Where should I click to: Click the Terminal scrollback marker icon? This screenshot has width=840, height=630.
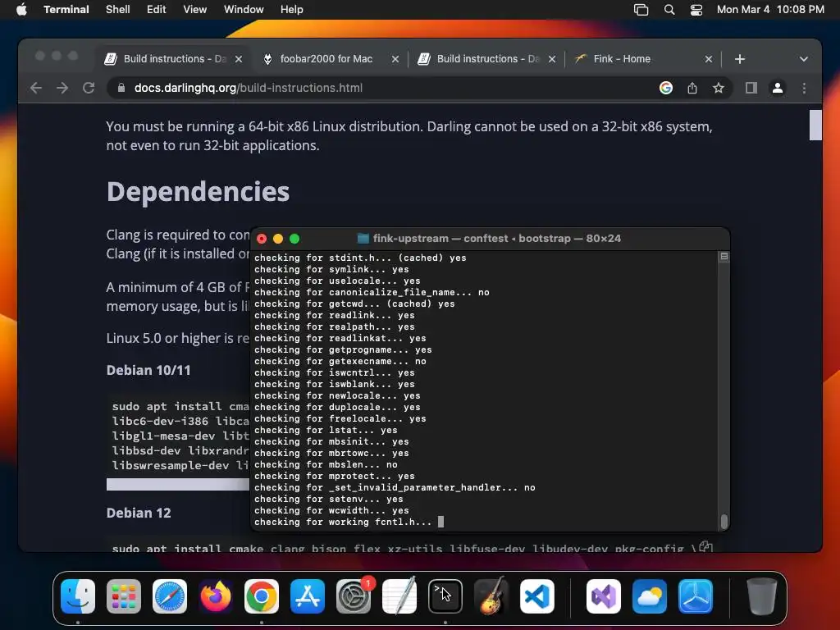[x=724, y=257]
